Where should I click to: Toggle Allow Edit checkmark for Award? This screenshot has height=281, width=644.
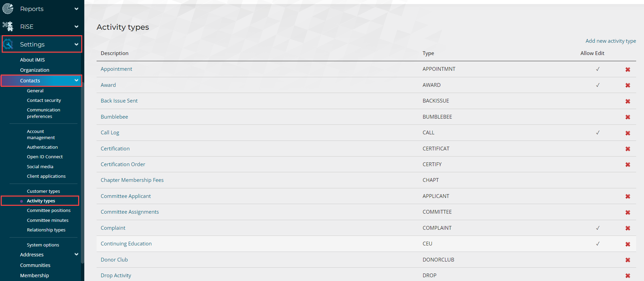click(x=598, y=85)
